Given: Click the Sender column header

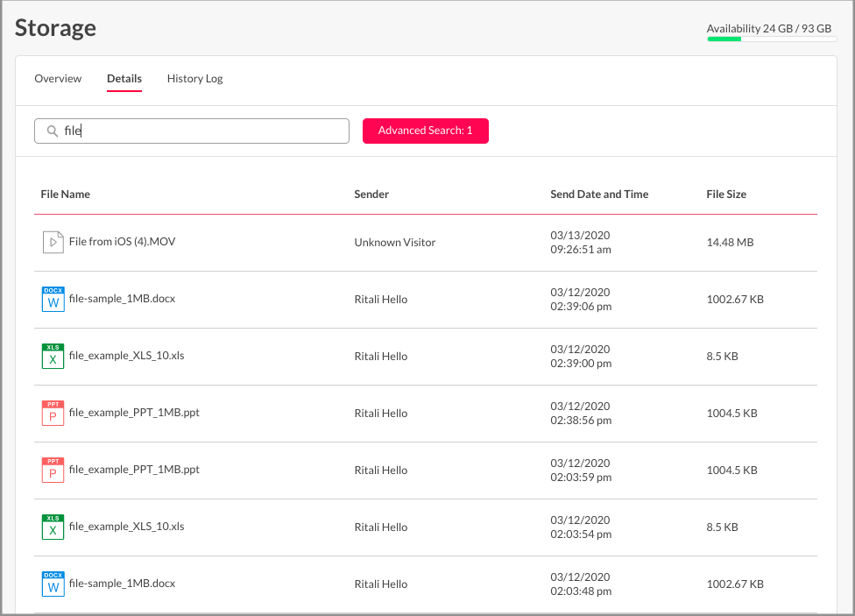Looking at the screenshot, I should 371,195.
